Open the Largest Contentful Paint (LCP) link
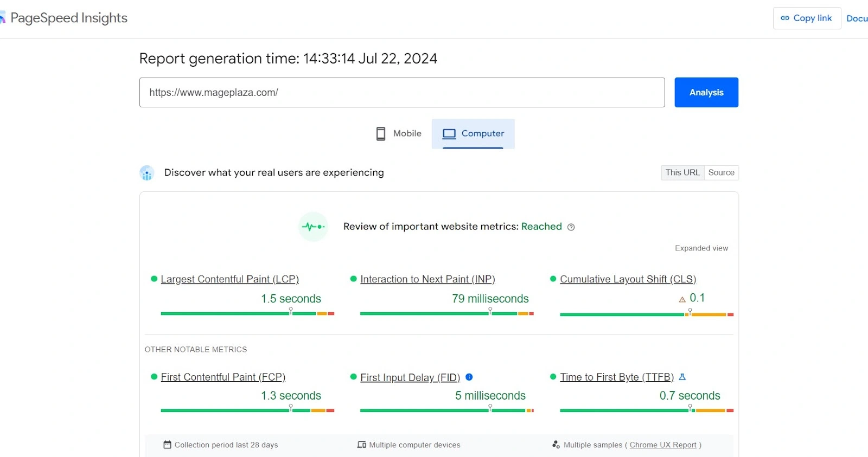The width and height of the screenshot is (868, 457). pyautogui.click(x=229, y=279)
